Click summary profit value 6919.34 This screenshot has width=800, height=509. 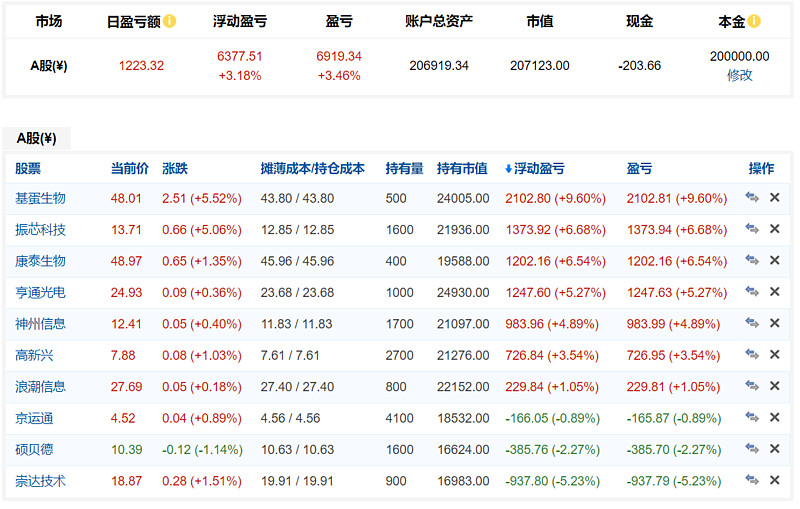click(x=339, y=56)
